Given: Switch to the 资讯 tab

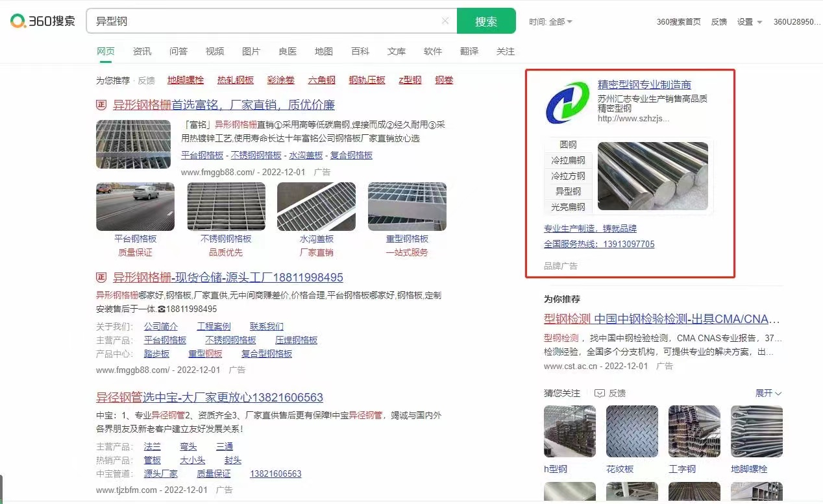Looking at the screenshot, I should click(142, 51).
